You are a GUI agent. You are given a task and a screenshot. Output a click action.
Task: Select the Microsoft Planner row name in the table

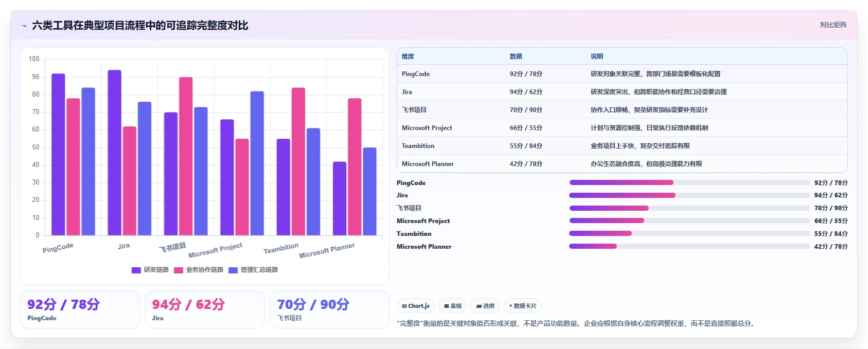(428, 164)
